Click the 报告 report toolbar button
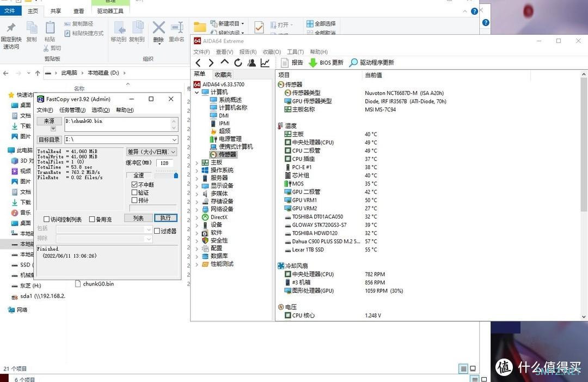The image size is (588, 382). [x=292, y=63]
